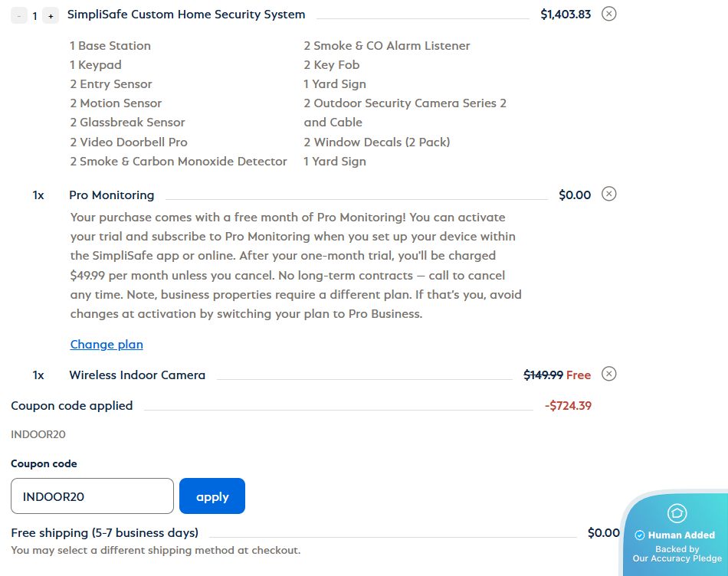Click the applied INDOOR20 code label
728x576 pixels.
click(x=38, y=434)
